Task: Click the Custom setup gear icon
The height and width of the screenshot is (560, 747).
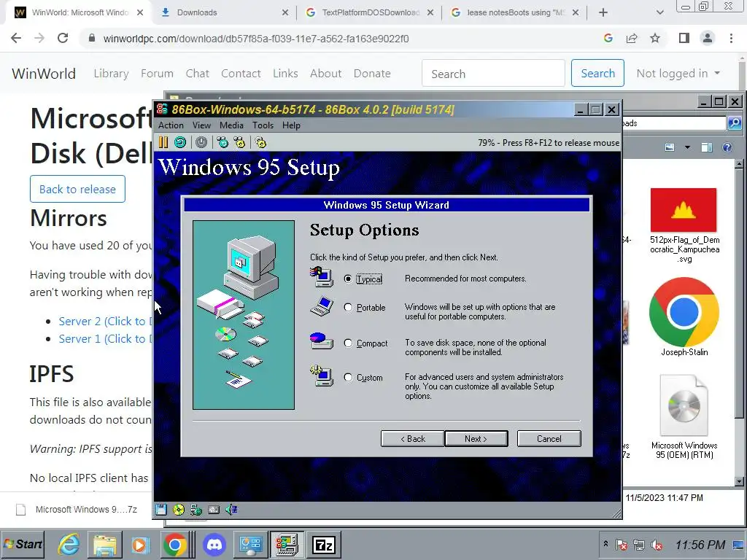Action: click(322, 376)
